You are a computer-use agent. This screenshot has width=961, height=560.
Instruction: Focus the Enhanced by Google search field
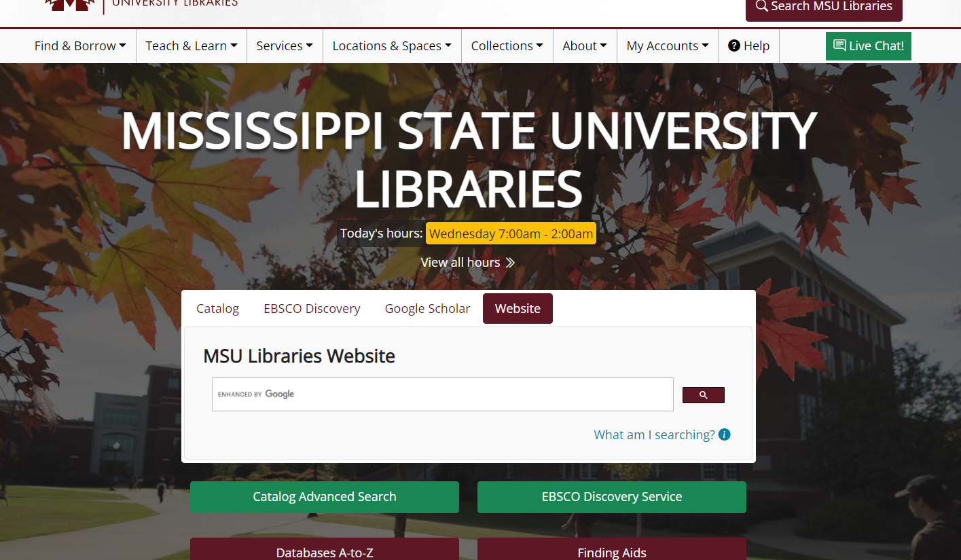point(443,394)
